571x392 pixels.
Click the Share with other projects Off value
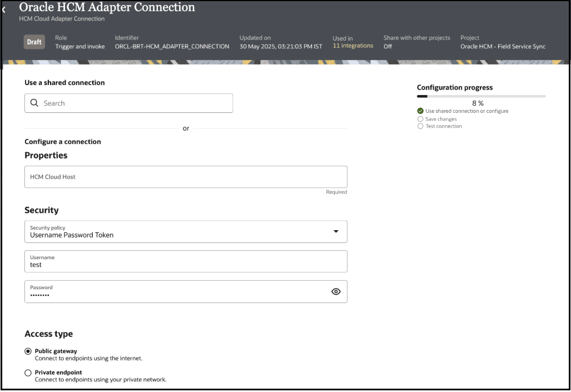[388, 46]
